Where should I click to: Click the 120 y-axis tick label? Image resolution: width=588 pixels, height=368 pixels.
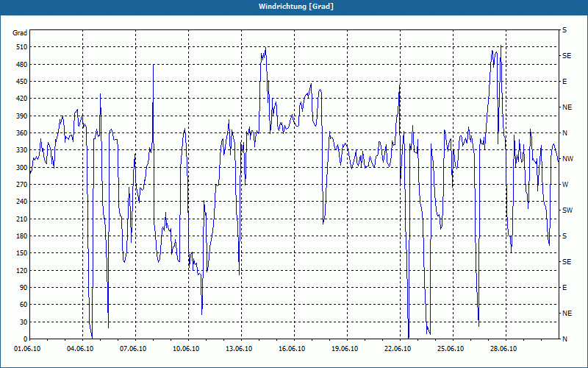(22, 270)
